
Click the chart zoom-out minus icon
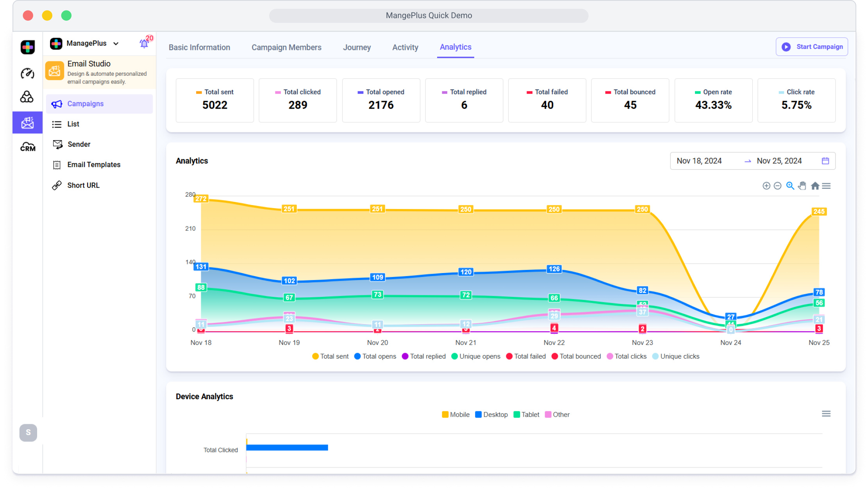(x=777, y=186)
